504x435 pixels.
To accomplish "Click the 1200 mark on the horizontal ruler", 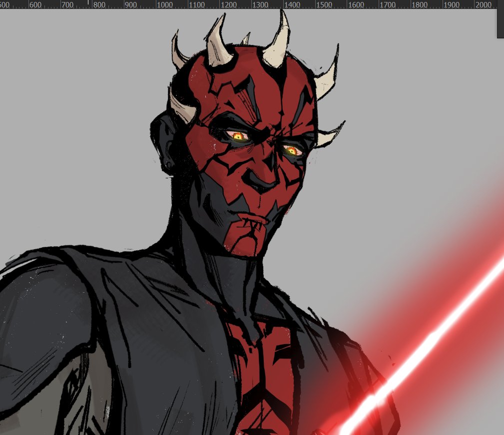I will pyautogui.click(x=229, y=5).
